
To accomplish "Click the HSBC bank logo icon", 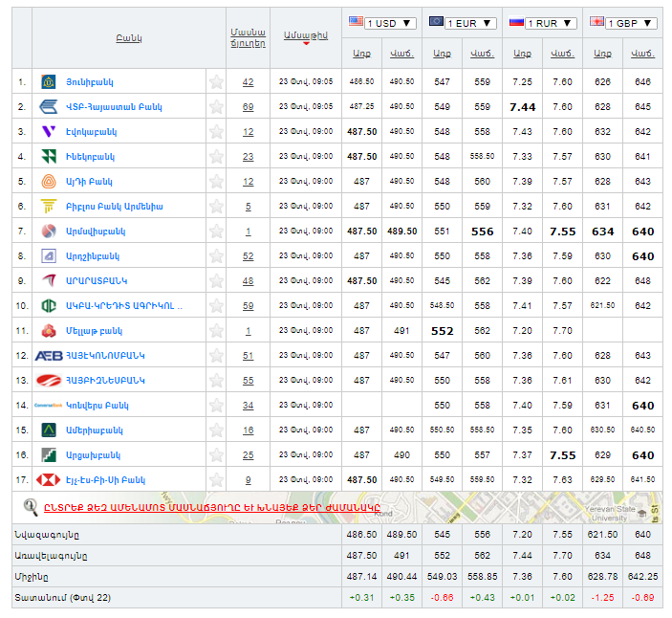I will click(x=49, y=480).
